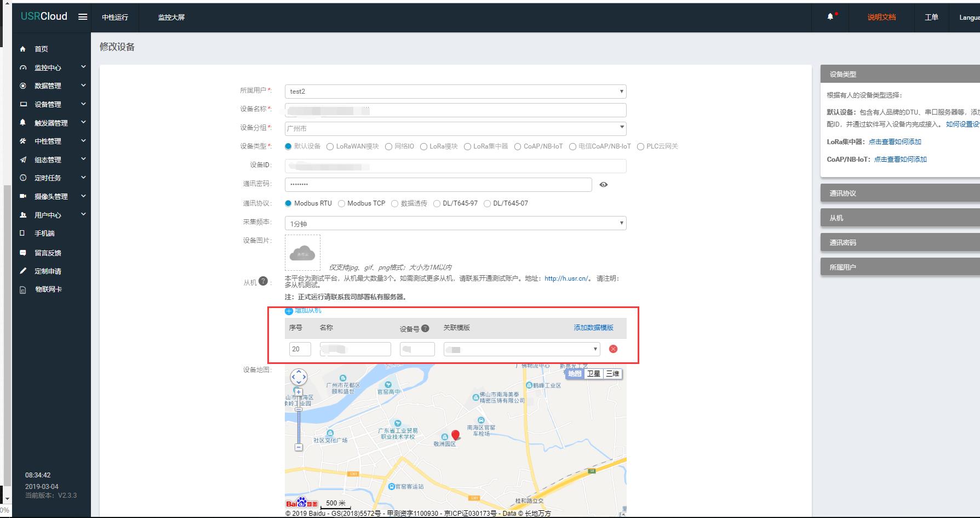The height and width of the screenshot is (518, 980).
Task: Expand 设备管理 sidebar chevron
Action: [83, 104]
